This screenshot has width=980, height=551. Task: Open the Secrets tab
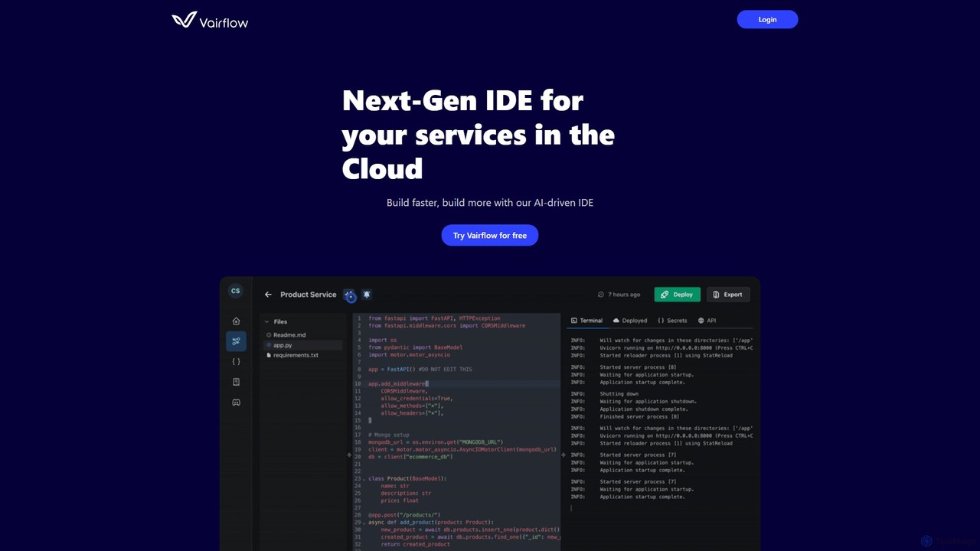672,321
